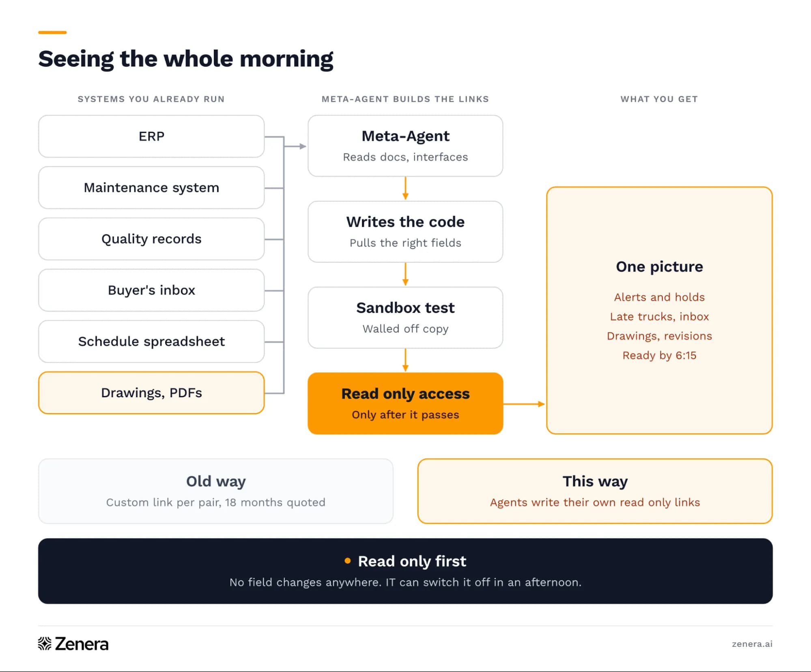Click the One picture panel heading

[659, 267]
